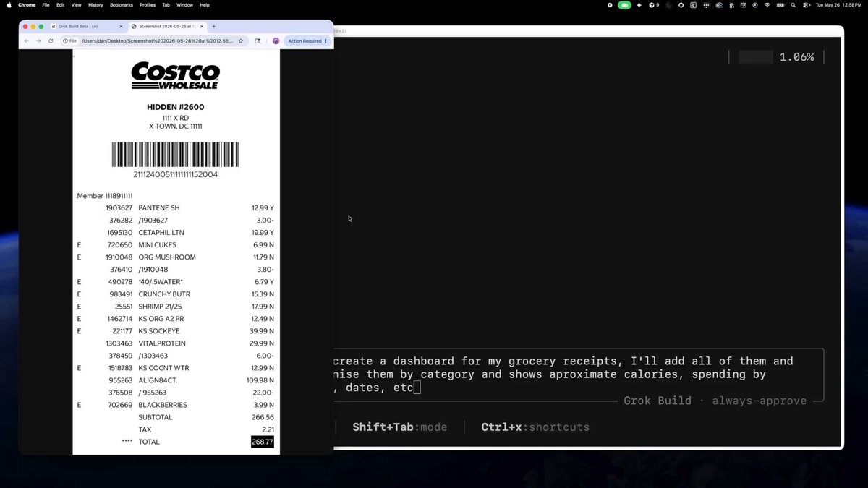This screenshot has width=868, height=488.
Task: Click the address bar file path
Action: tap(157, 41)
